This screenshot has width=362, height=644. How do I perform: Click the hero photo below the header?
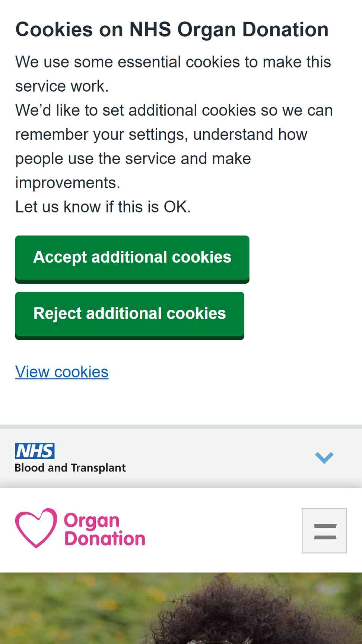(181, 608)
